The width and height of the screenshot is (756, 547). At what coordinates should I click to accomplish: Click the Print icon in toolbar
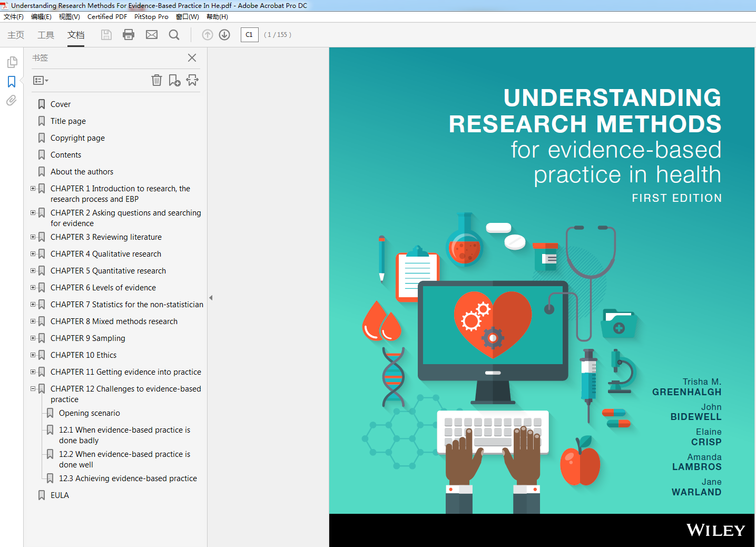[129, 35]
